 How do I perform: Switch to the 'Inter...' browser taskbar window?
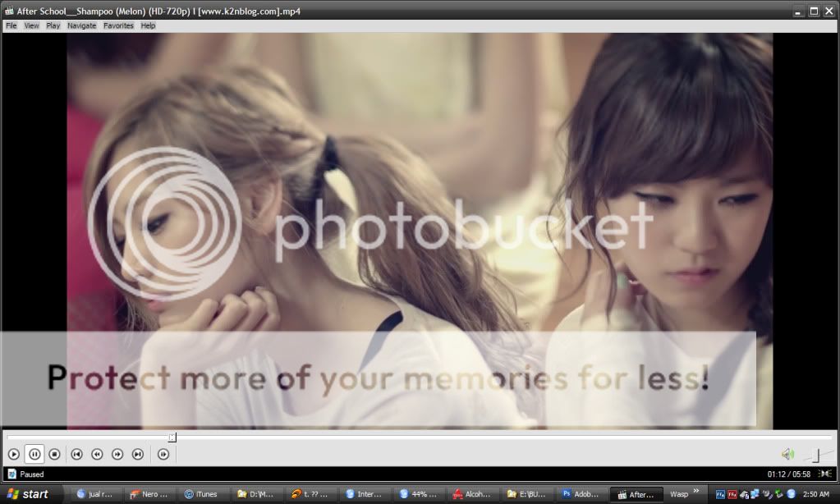tap(365, 494)
